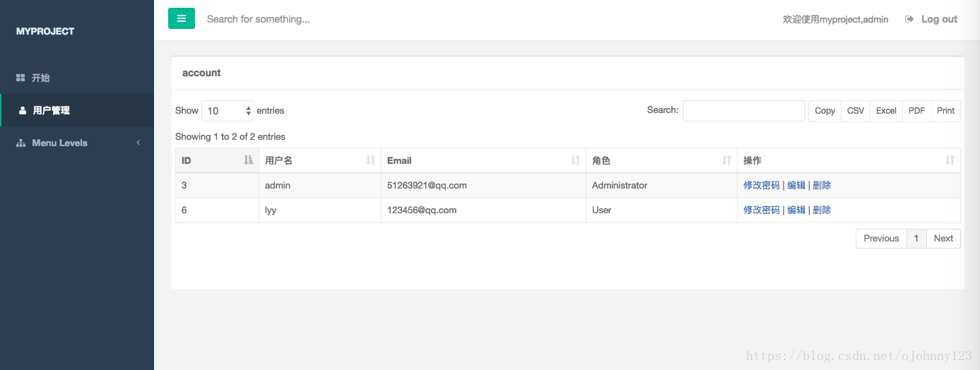Click 删除 link for lyy row

point(822,210)
